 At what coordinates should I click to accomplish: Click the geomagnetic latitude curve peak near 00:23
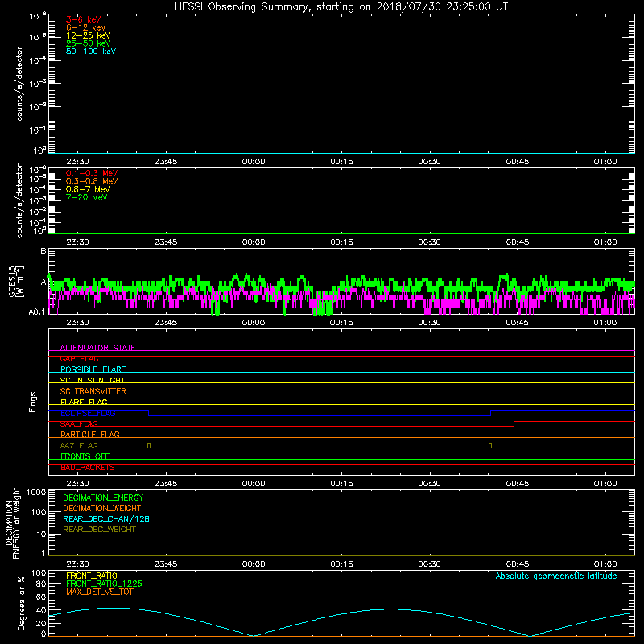tap(390, 609)
